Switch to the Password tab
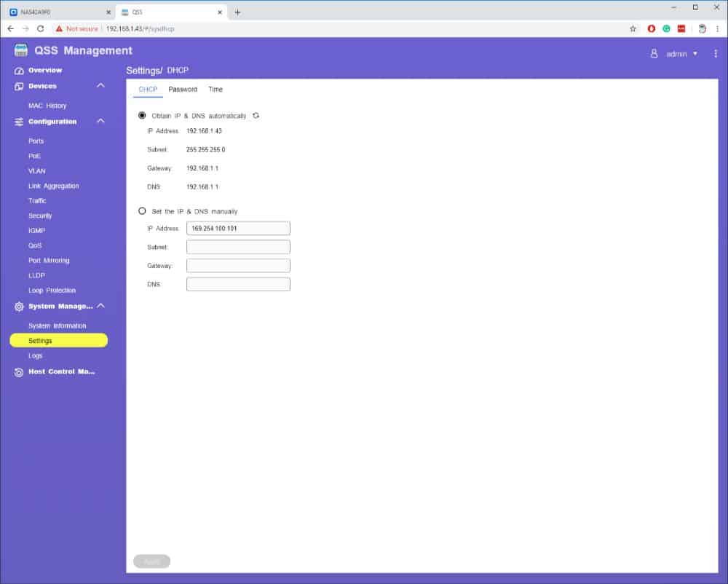 [183, 90]
